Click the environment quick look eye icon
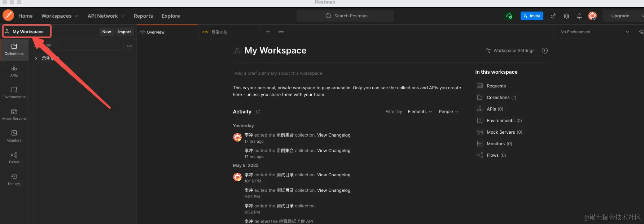The image size is (644, 224). [x=641, y=32]
